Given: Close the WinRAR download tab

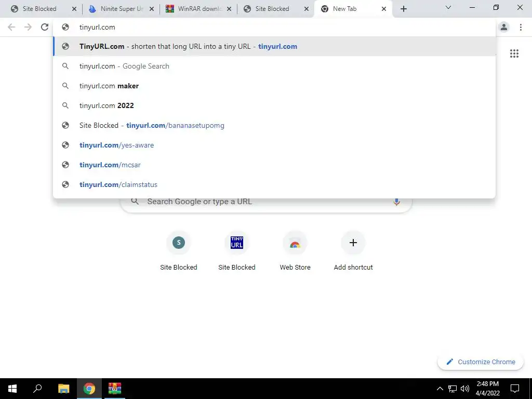Looking at the screenshot, I should tap(229, 9).
